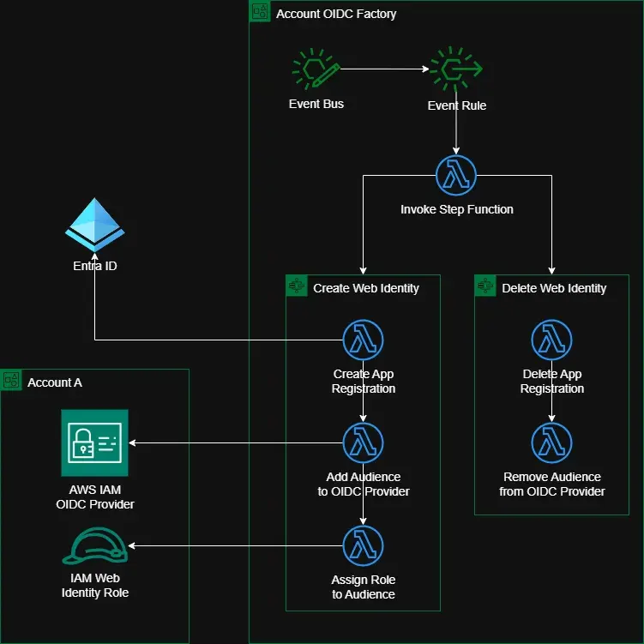Select the Add Audience Lambda icon
644x644 pixels.
(x=363, y=442)
